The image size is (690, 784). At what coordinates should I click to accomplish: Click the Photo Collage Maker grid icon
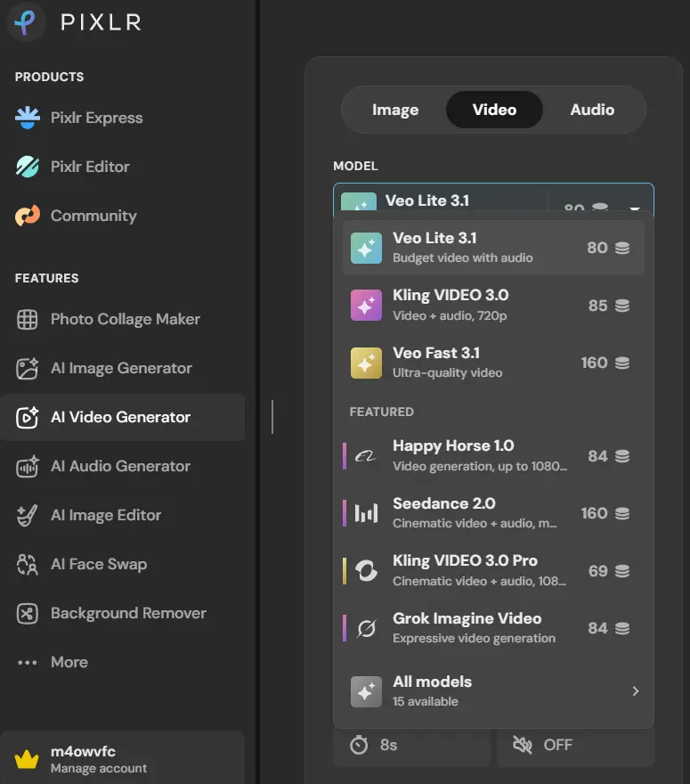[27, 319]
